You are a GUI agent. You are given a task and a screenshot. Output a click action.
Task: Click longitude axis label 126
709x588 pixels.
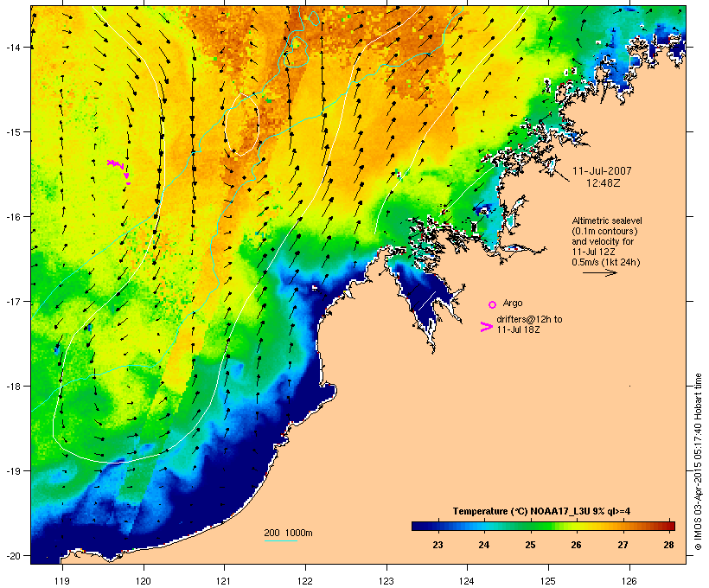point(629,581)
